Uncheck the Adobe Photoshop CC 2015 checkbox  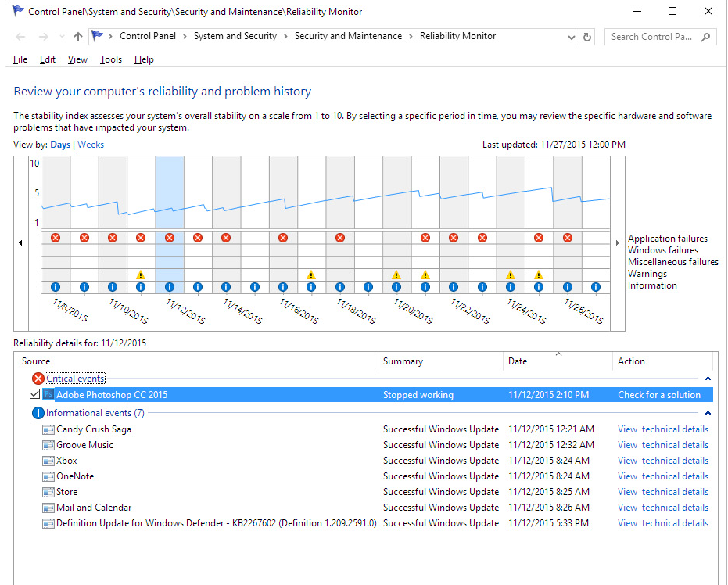[x=34, y=394]
